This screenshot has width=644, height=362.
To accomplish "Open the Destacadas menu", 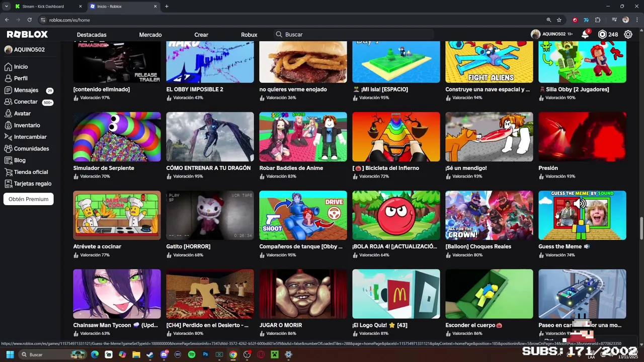I will pyautogui.click(x=92, y=35).
